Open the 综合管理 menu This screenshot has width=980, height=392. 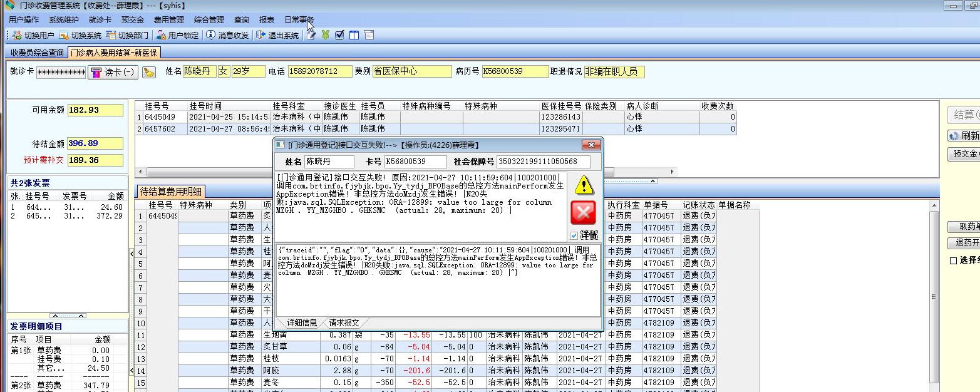(209, 20)
